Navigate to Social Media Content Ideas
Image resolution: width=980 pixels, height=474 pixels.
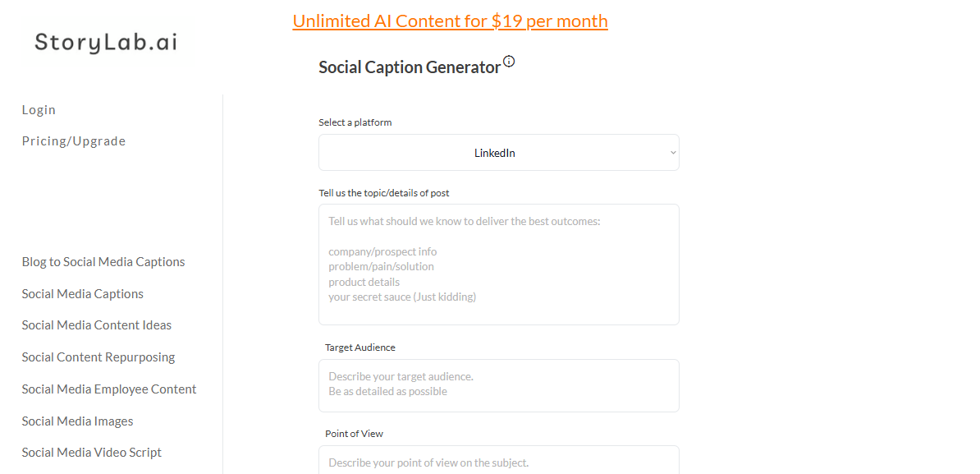97,325
